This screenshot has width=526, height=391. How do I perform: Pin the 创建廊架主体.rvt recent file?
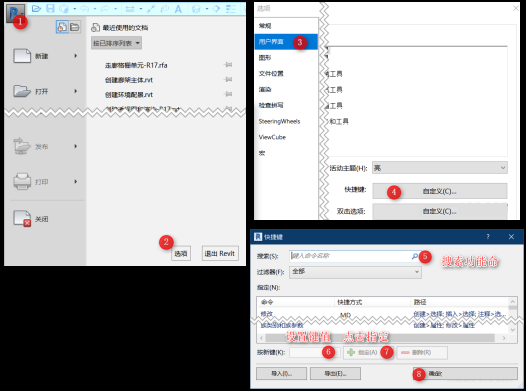228,79
